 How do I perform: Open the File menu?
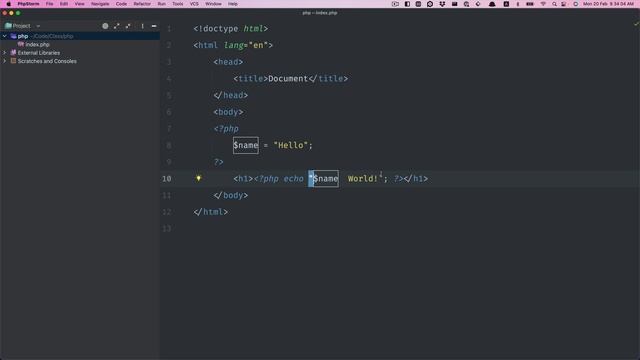coord(49,4)
